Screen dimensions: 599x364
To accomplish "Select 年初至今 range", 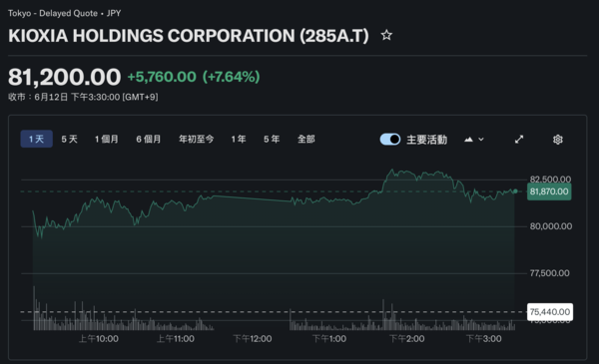I will (197, 140).
